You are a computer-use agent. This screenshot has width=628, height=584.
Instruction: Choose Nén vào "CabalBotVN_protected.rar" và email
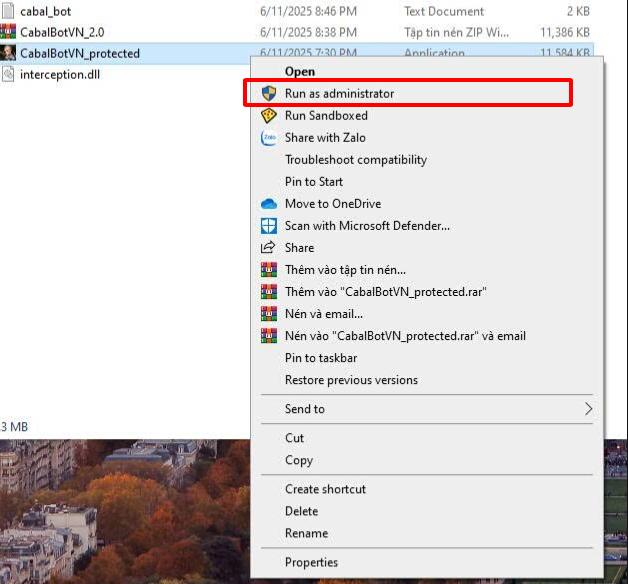pyautogui.click(x=405, y=336)
